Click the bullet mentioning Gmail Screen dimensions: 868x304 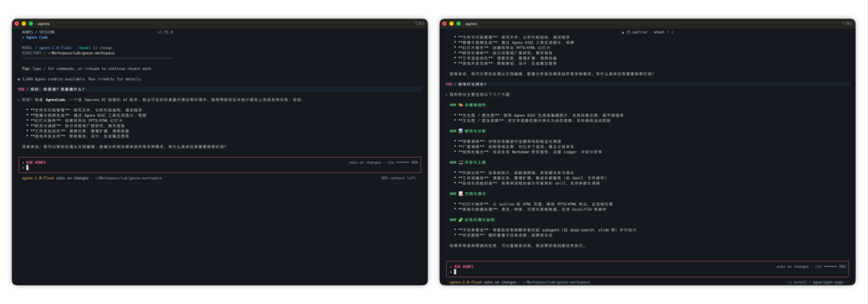click(x=530, y=178)
